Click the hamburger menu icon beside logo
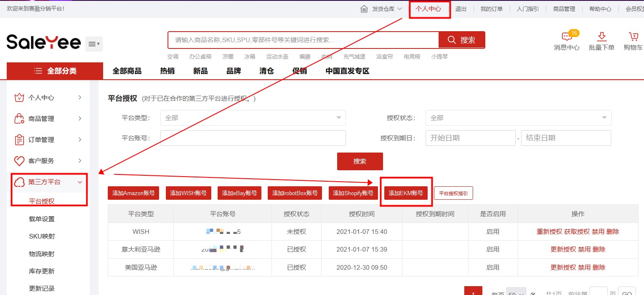 tap(94, 44)
